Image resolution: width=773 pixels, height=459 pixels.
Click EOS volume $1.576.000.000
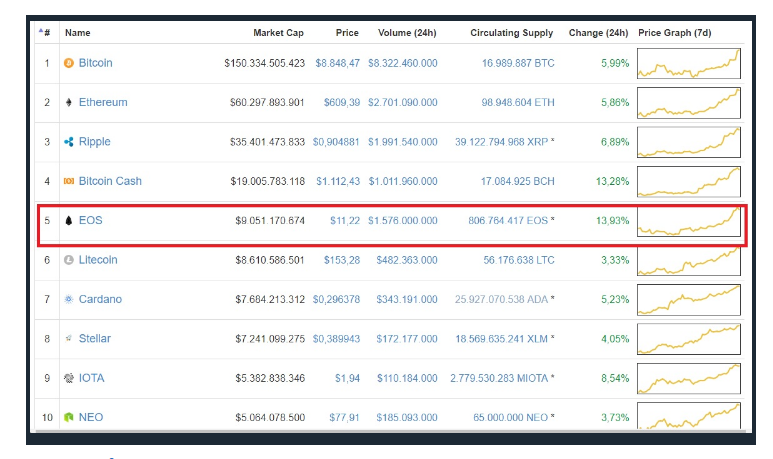tap(403, 221)
